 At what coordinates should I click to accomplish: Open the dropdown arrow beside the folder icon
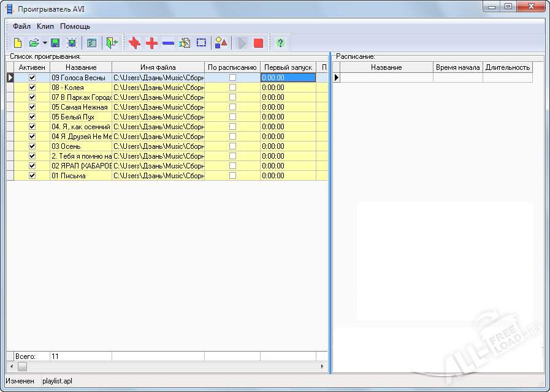[x=45, y=43]
